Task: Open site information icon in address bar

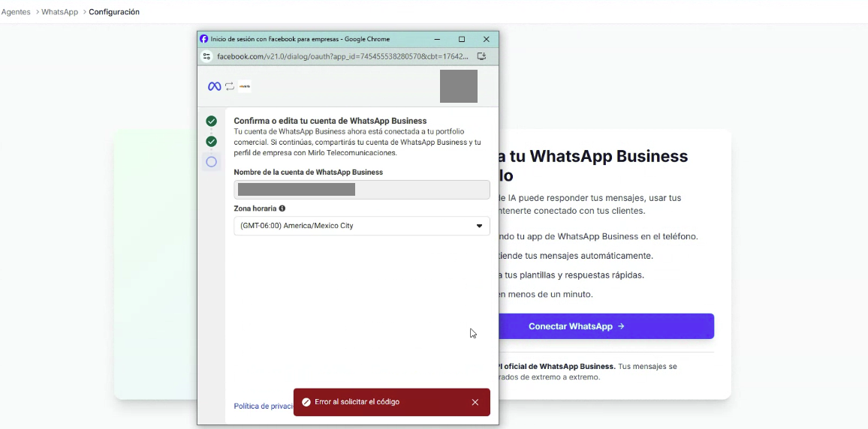Action: [x=206, y=56]
